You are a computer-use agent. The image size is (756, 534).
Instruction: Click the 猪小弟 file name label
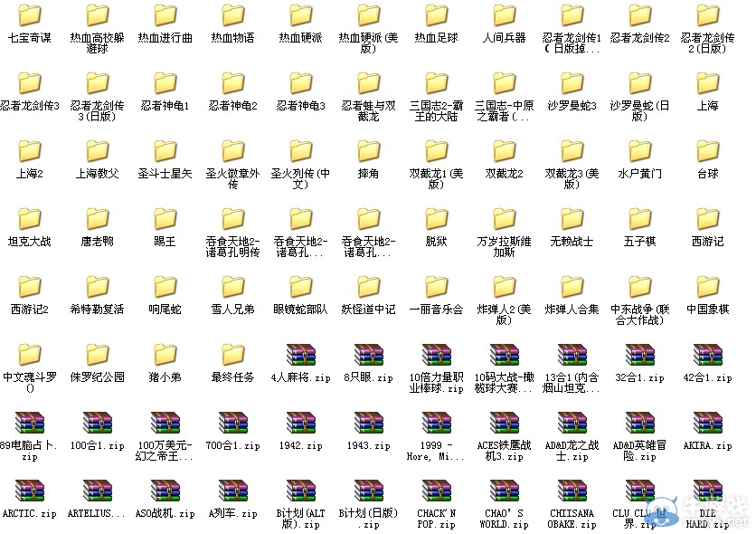(165, 377)
